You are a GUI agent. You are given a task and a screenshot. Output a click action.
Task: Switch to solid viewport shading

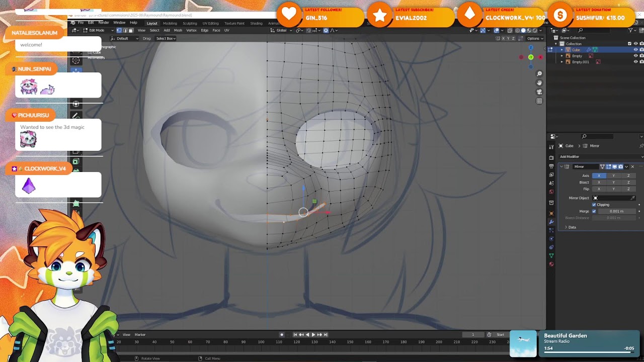click(x=523, y=30)
